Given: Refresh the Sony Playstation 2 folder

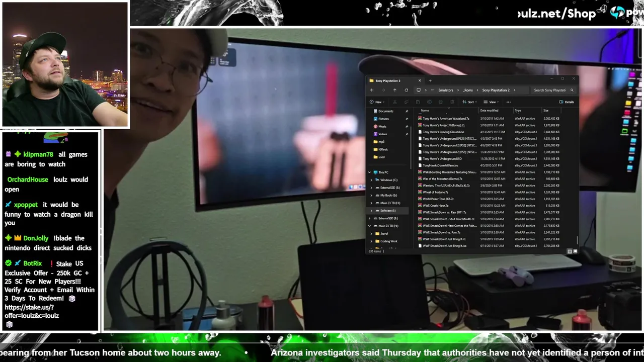Looking at the screenshot, I should (407, 90).
